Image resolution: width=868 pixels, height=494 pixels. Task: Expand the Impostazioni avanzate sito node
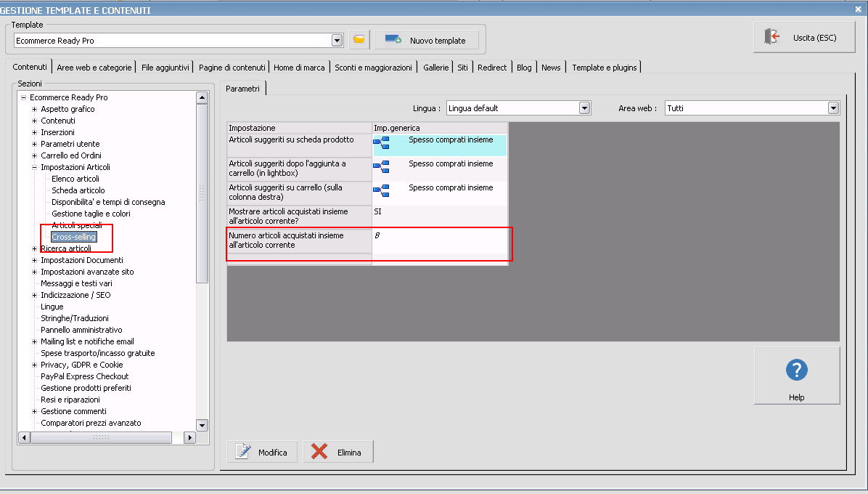[34, 272]
